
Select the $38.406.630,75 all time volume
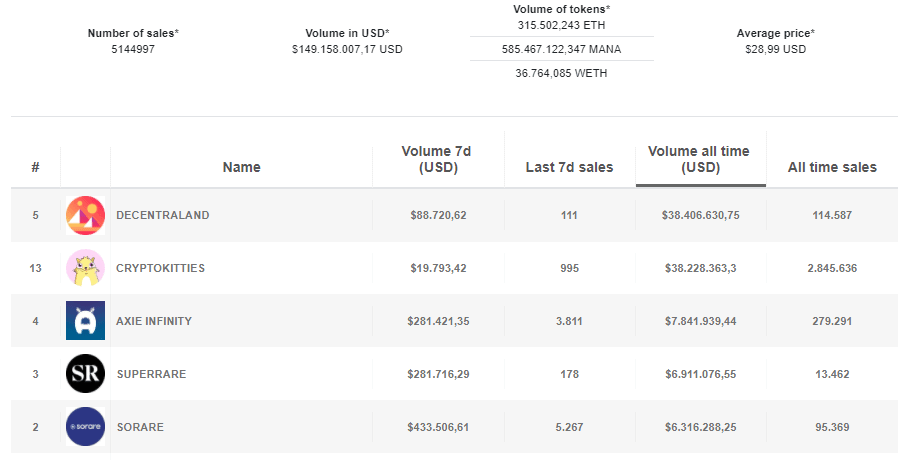tap(700, 215)
